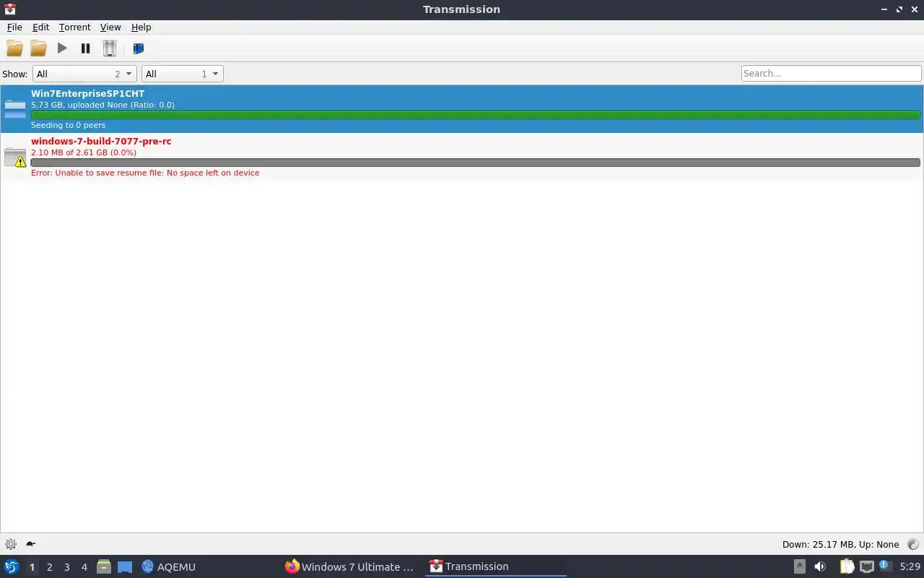924x578 pixels.
Task: Open the notification tray icon with blue badge
Action: (885, 566)
